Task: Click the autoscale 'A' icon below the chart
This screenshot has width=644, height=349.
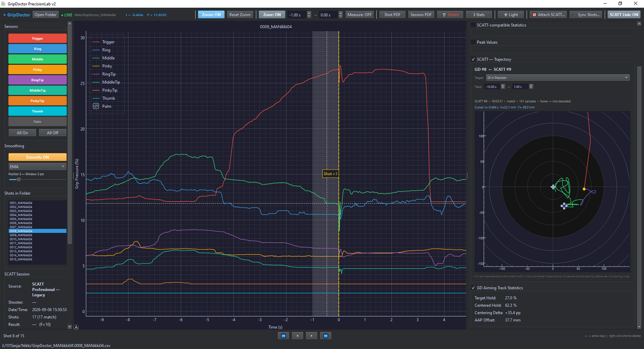Action: pos(76,327)
